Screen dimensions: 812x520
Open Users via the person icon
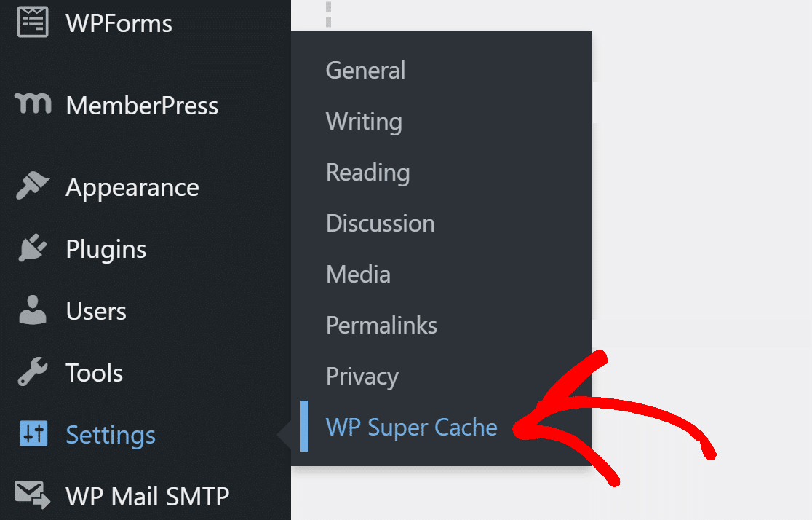click(x=32, y=310)
